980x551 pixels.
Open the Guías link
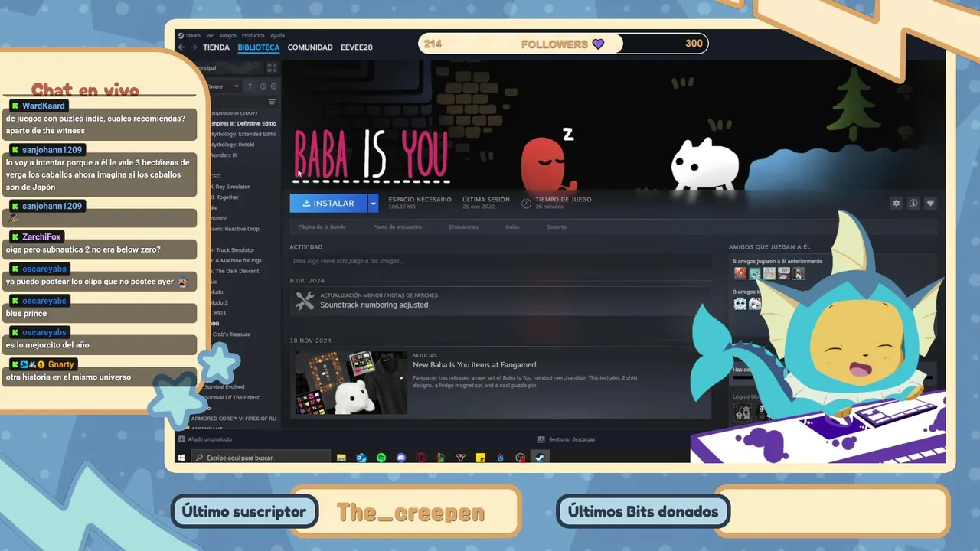(512, 227)
